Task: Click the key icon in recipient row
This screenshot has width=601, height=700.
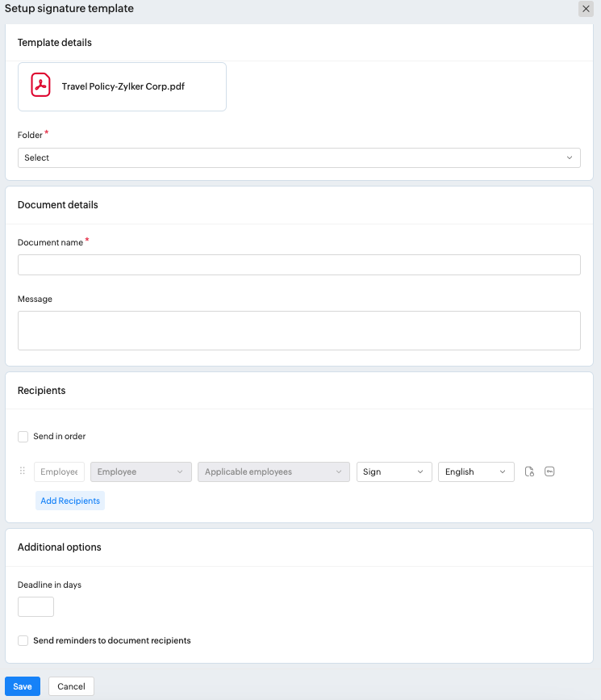Action: click(x=549, y=472)
